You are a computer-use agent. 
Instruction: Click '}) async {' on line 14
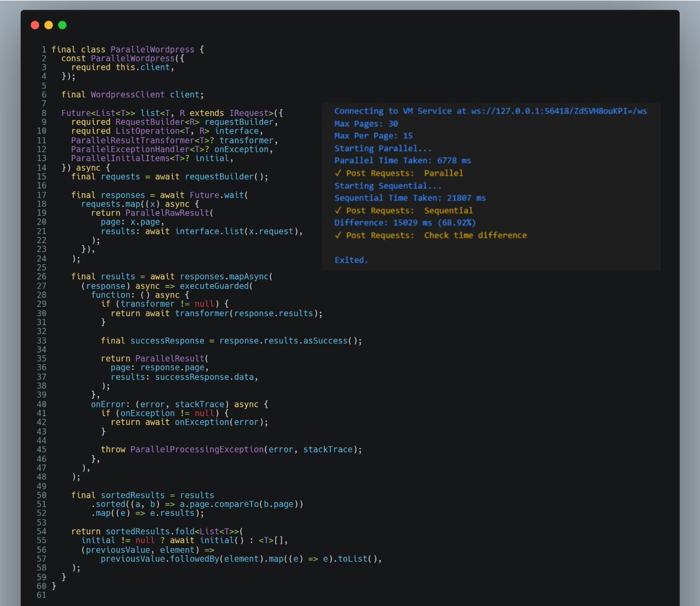click(86, 168)
